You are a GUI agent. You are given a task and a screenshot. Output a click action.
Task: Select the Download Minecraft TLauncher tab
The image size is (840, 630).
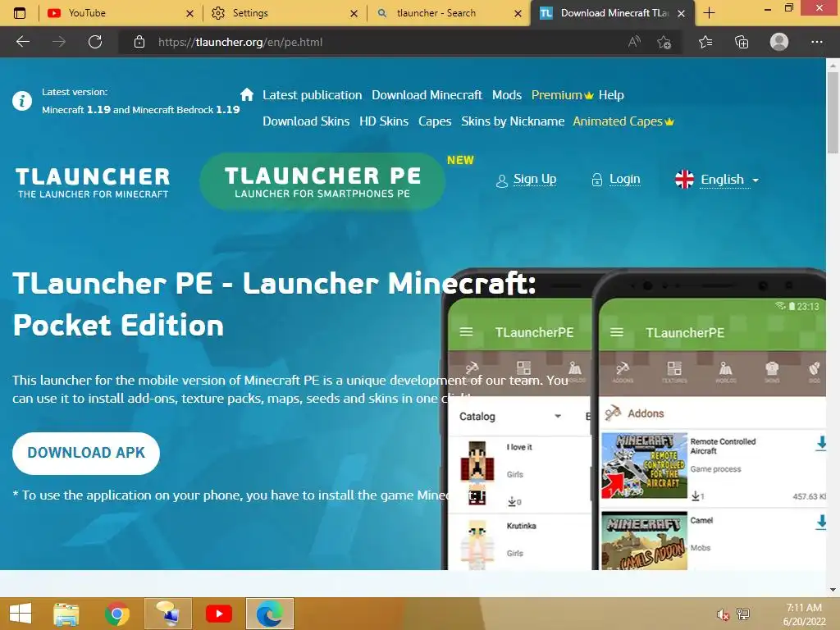pyautogui.click(x=613, y=13)
